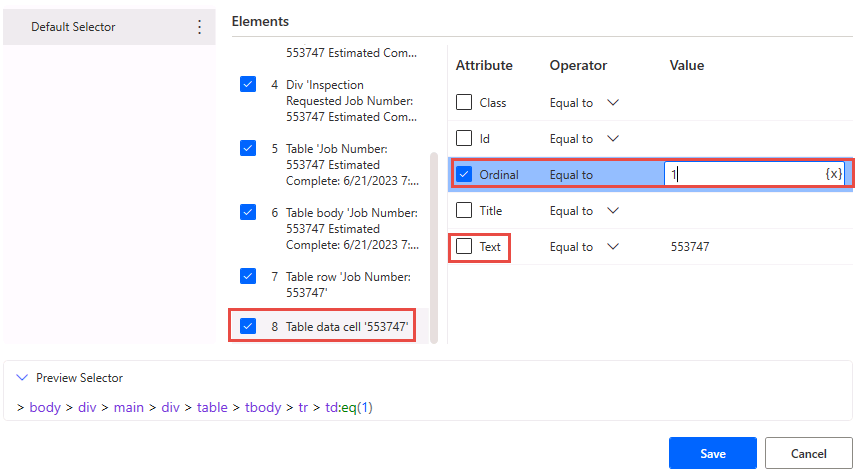Uncheck element 5 Table 'Job Number' checkbox
Viewport: 860px width, 471px height.
pos(248,148)
